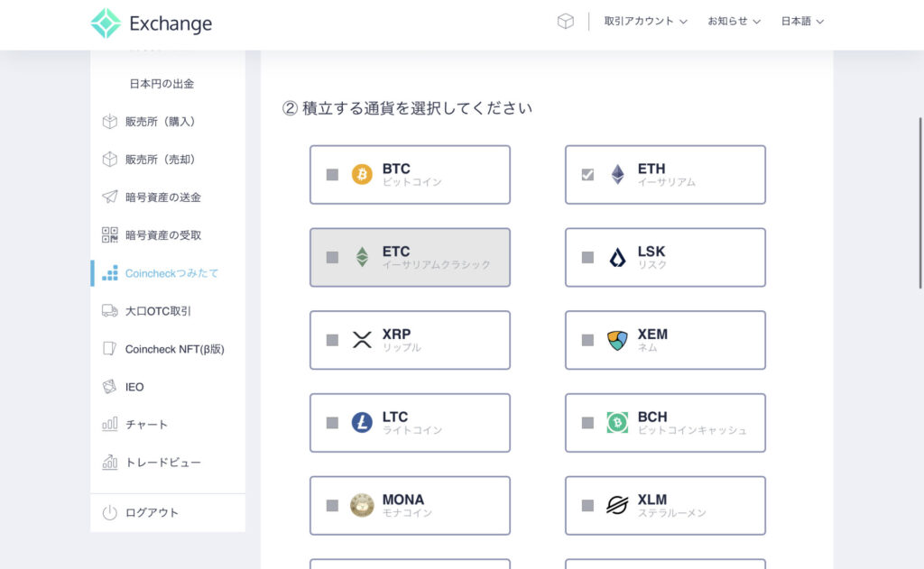Enable the XRP checkbox
Viewport: 924px width, 569px height.
[x=332, y=341]
